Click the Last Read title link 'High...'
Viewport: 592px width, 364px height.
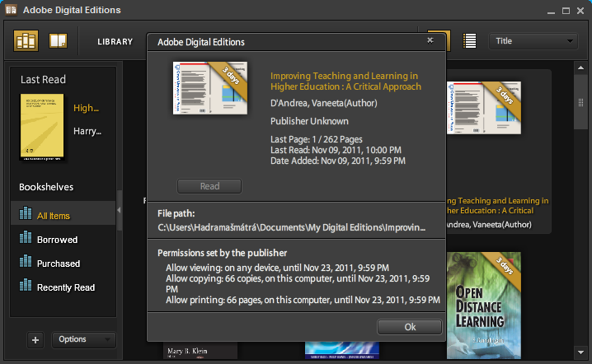86,108
